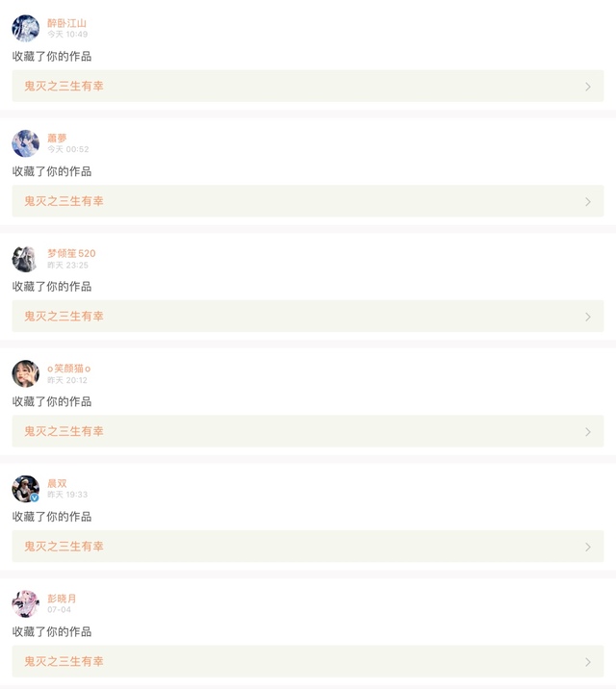This screenshot has height=689, width=616.
Task: Open 鬼灭之三生有幸 title under 今天 00:52 notification
Action: 64,201
